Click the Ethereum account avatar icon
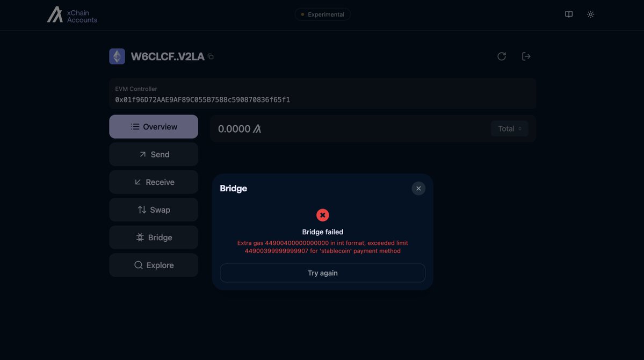Viewport: 644px width, 360px height. 117,56
